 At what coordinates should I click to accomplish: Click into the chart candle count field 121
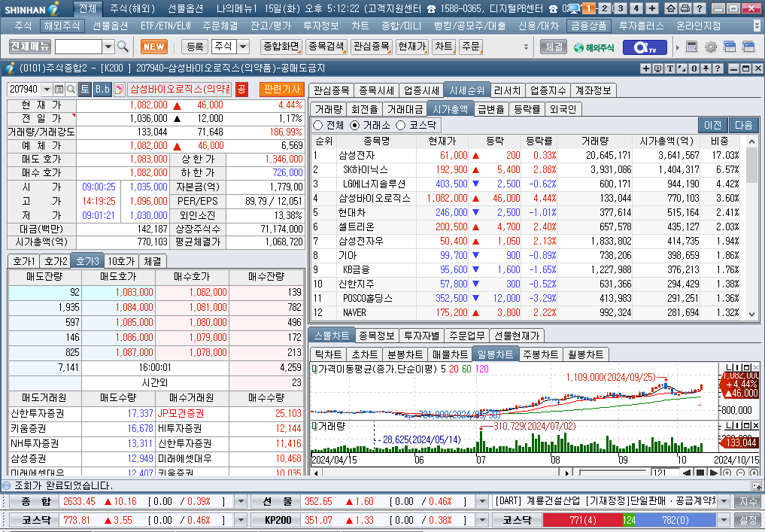[x=666, y=473]
